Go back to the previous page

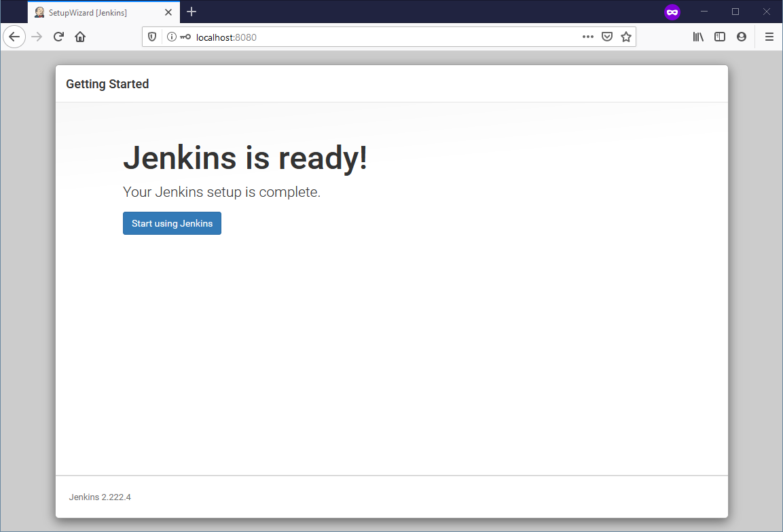click(14, 37)
